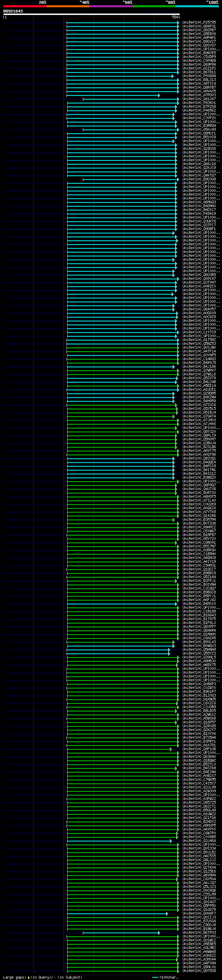Open hit UniRef100_Q01WC2

click(x=199, y=940)
